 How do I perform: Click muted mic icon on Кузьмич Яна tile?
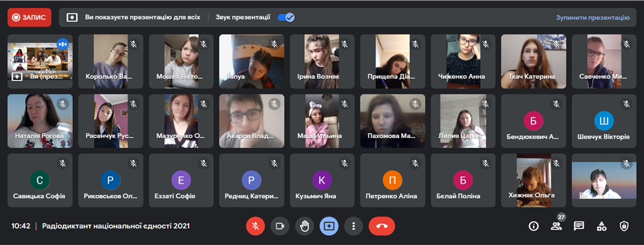tap(344, 164)
